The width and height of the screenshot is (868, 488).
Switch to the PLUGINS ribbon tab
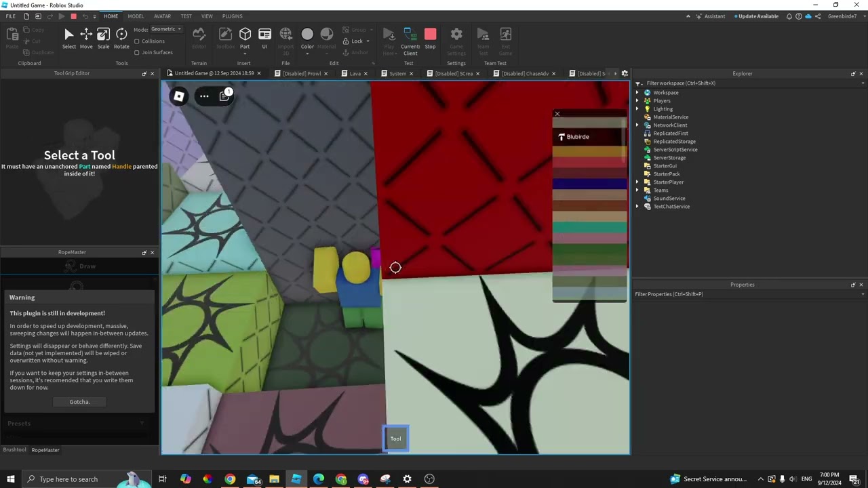pos(232,16)
